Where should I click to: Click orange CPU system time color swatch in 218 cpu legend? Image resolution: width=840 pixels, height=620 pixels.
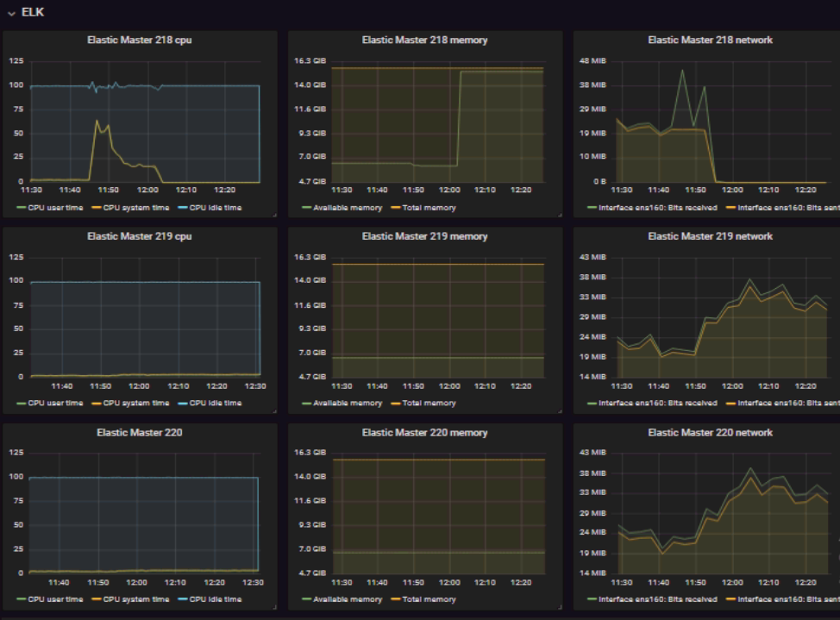click(97, 208)
